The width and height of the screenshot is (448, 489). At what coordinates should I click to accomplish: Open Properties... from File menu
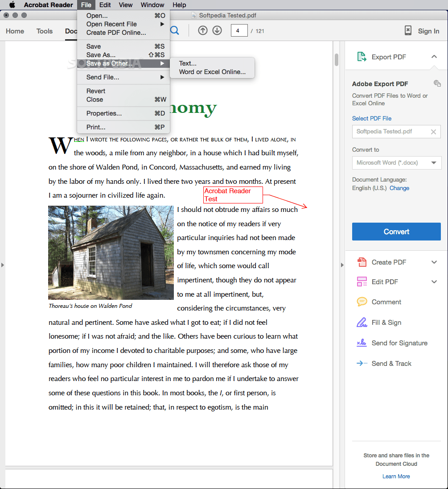[x=123, y=113]
